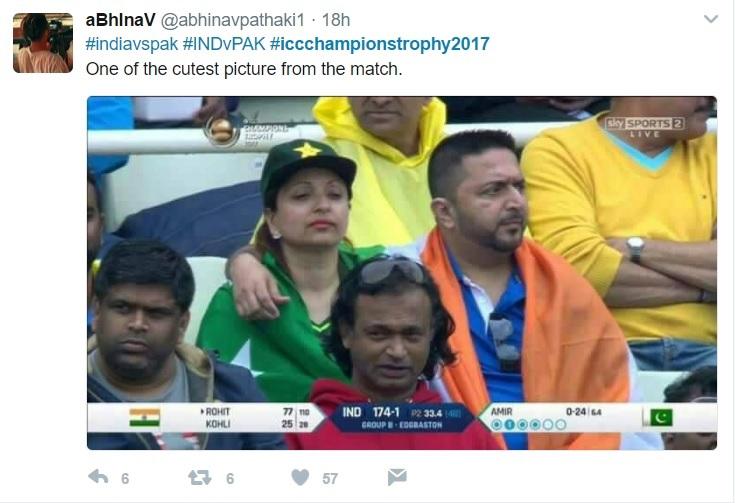The height and width of the screenshot is (503, 735).
Task: Click the IND 174-1 score panel
Action: 401,418
